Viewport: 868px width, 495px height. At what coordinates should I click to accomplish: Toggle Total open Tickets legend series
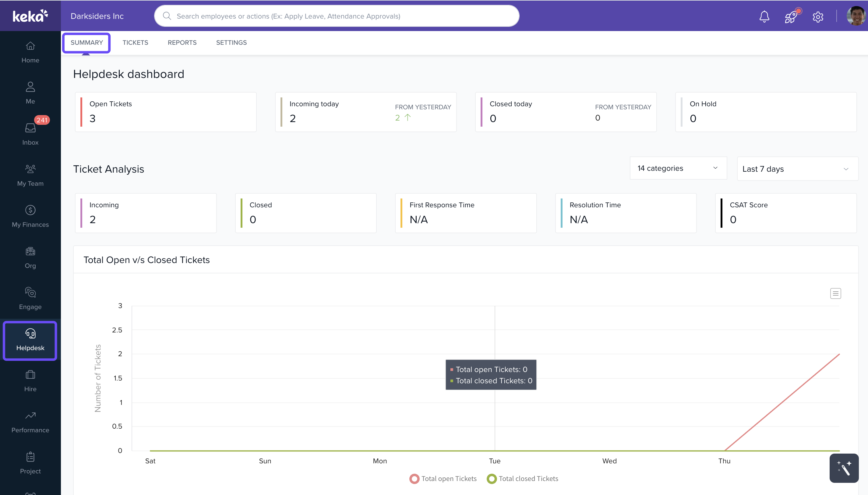tap(443, 478)
